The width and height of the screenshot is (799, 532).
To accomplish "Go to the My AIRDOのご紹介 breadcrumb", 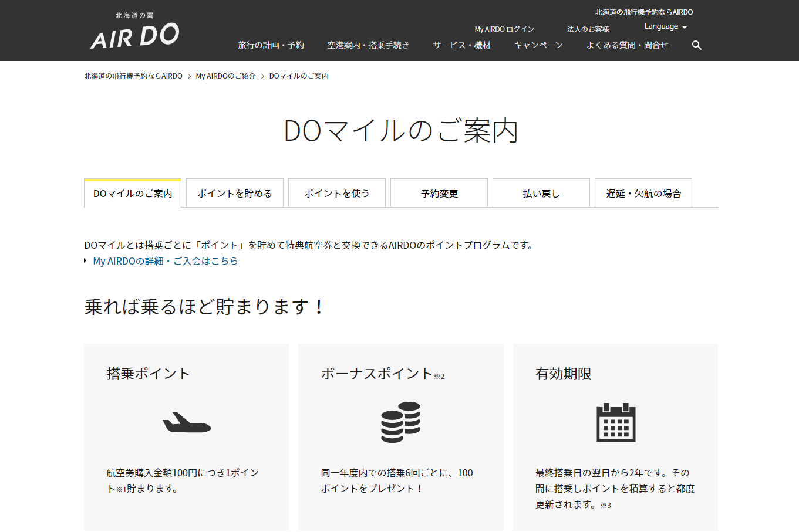I will point(226,76).
